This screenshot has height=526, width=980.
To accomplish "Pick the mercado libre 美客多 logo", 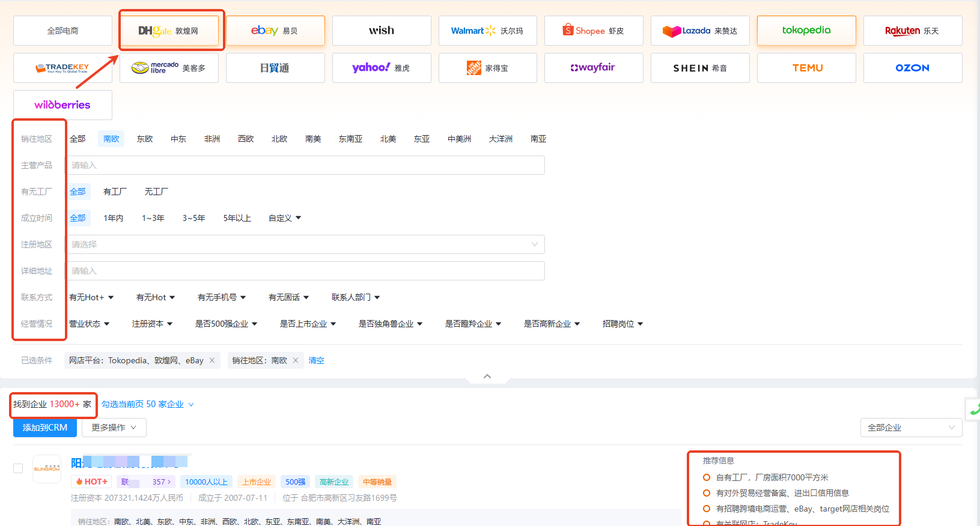I will coord(169,68).
